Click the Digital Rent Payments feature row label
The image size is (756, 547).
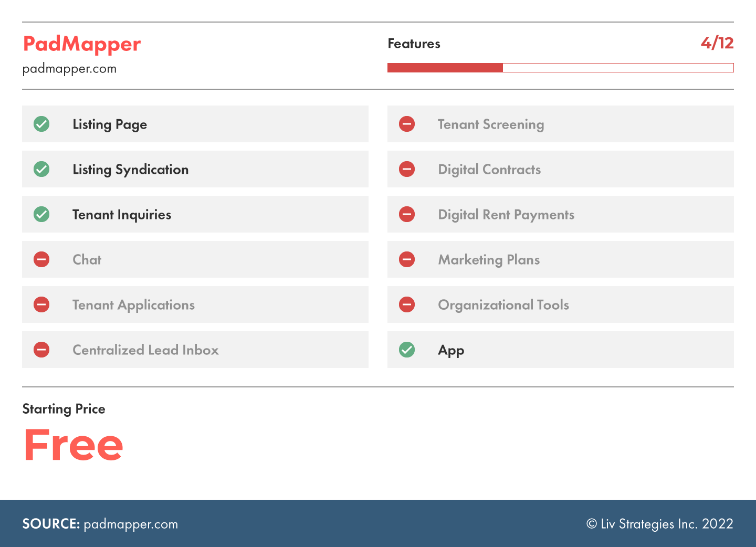tap(506, 215)
